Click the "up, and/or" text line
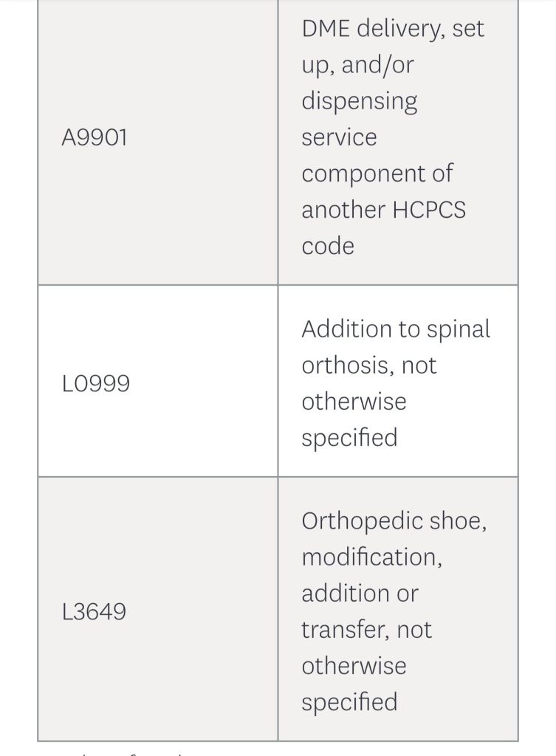This screenshot has height=756, width=556. (357, 65)
